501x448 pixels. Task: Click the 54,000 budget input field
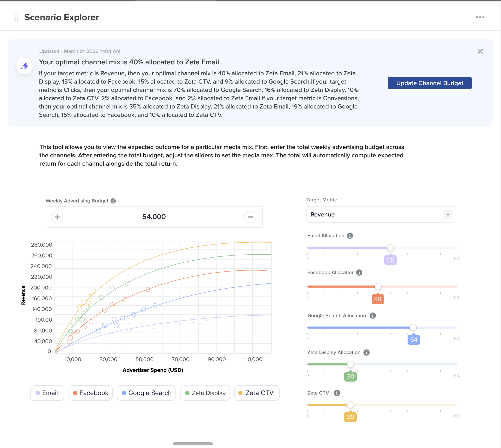coord(154,217)
